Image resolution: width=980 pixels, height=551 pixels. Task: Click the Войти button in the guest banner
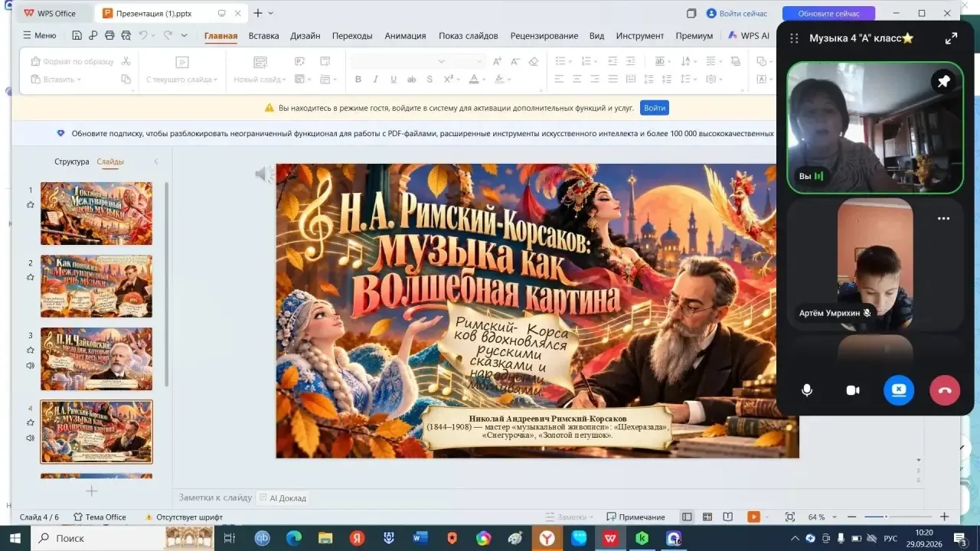655,108
